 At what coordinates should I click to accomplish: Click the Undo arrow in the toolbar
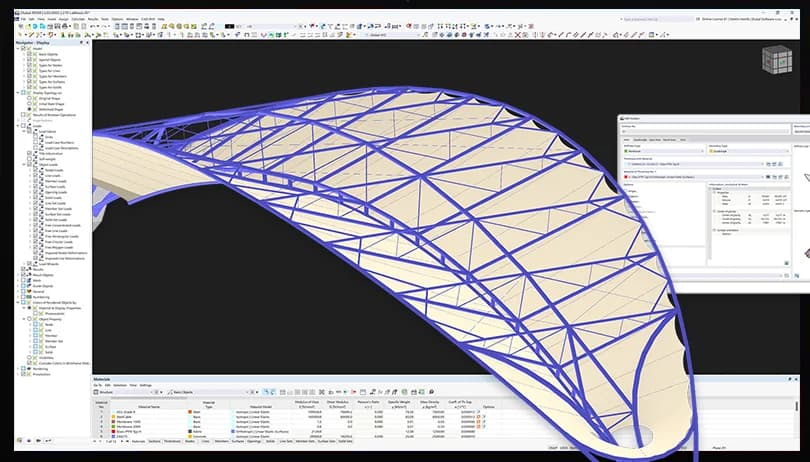point(92,26)
